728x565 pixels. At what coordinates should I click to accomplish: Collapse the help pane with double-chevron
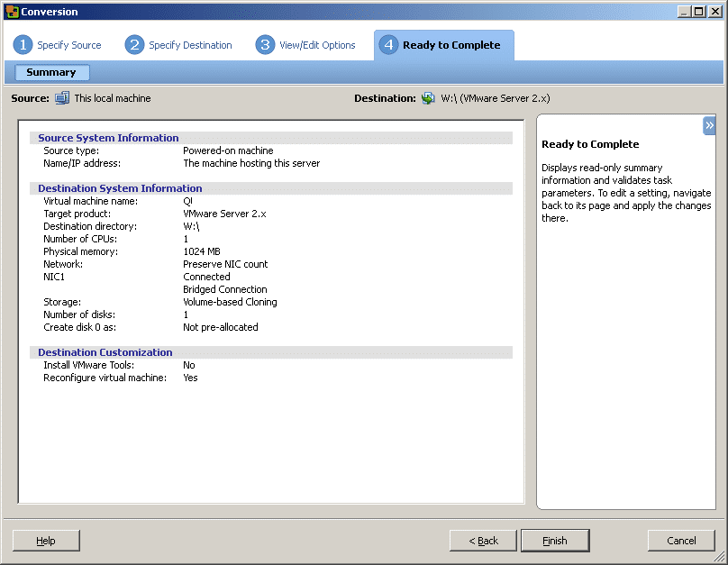tap(709, 125)
